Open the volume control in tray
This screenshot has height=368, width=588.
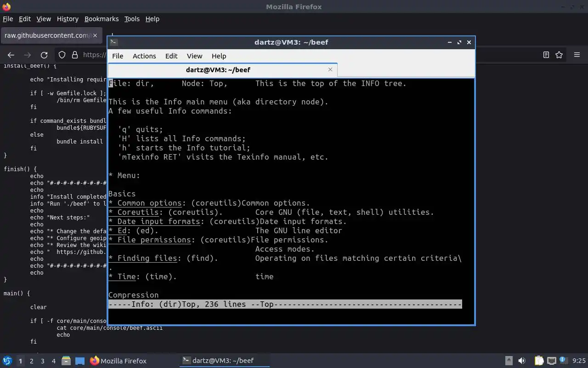pyautogui.click(x=522, y=361)
